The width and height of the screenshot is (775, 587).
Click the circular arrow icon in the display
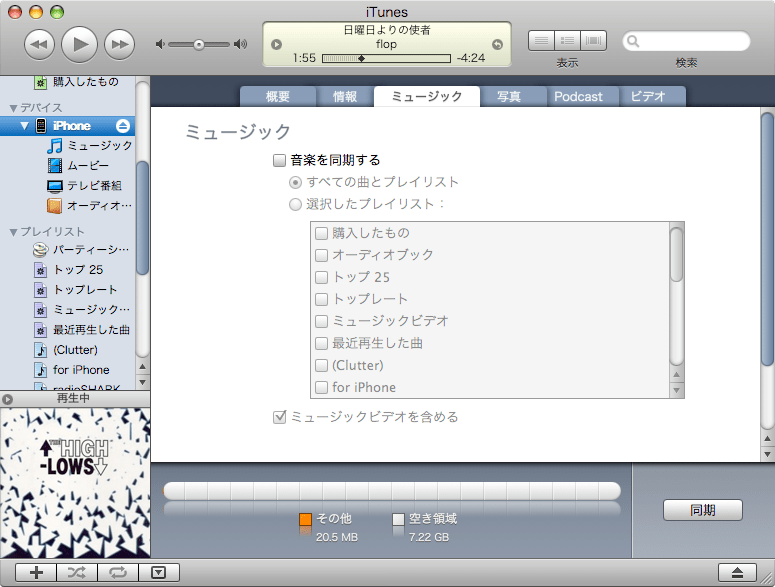pos(497,44)
